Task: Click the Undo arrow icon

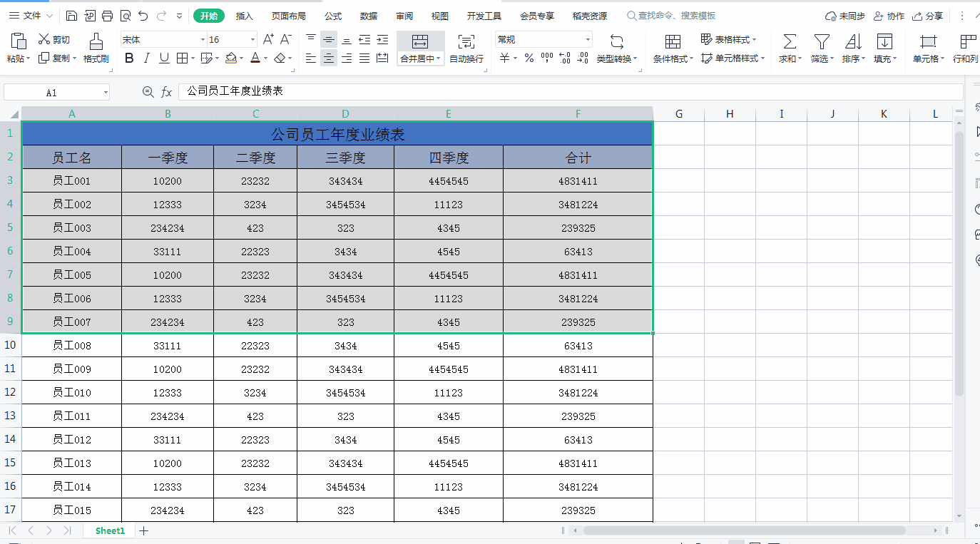Action: click(143, 16)
